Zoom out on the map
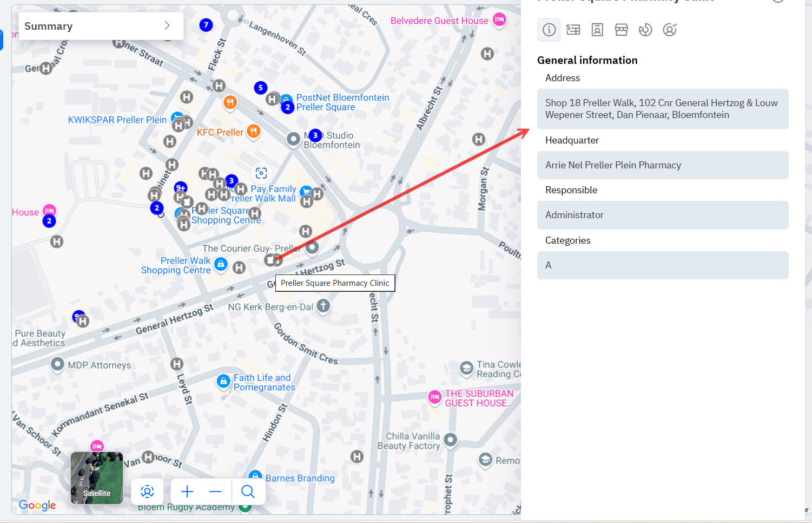This screenshot has height=523, width=812. click(x=215, y=492)
